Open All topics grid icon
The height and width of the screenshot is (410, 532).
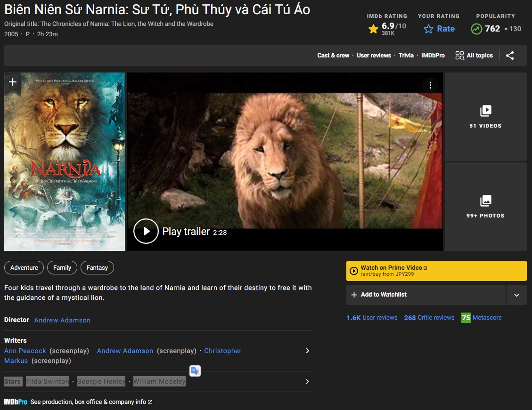point(459,56)
